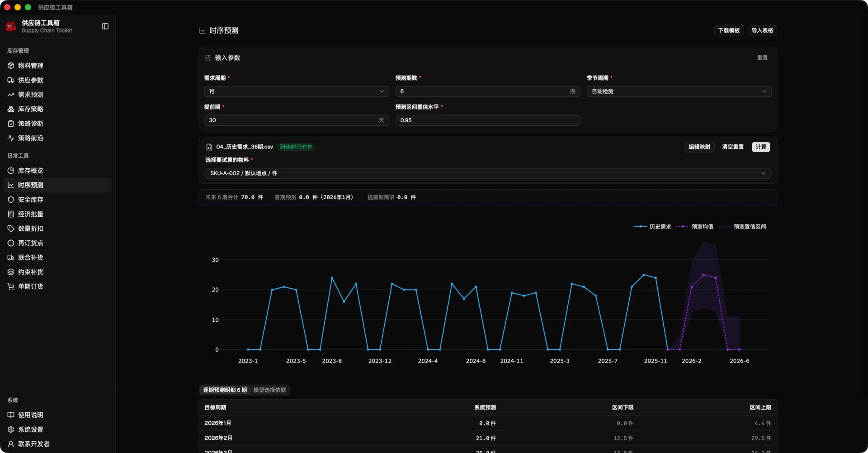868x453 pixels.
Task: Click the 再订货点 target icon
Action: (11, 243)
